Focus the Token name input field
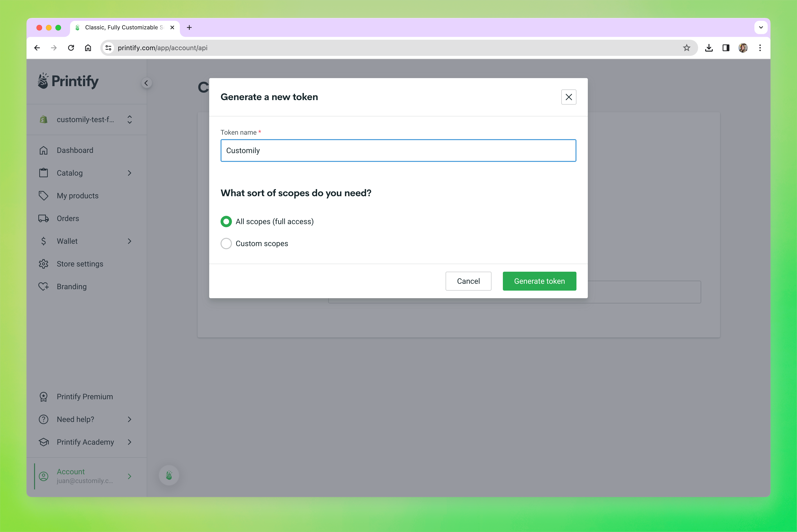Screen dimensions: 797x532 tap(398, 151)
